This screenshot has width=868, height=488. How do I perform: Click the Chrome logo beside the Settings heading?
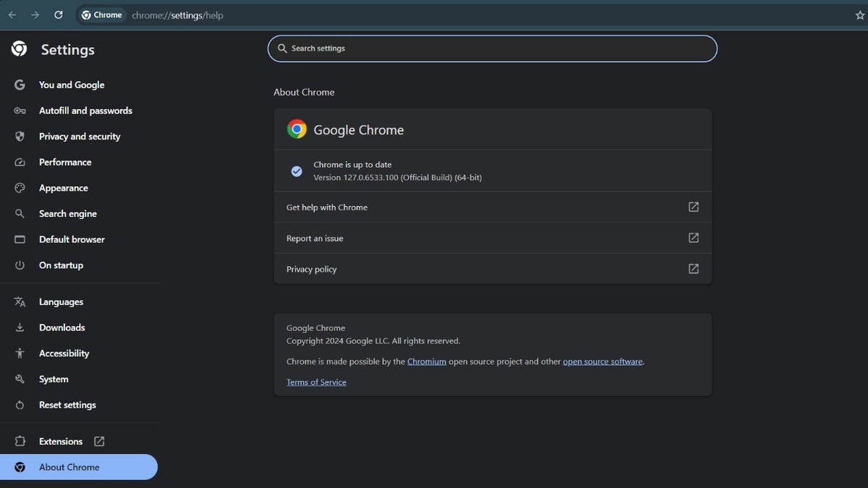pos(19,48)
